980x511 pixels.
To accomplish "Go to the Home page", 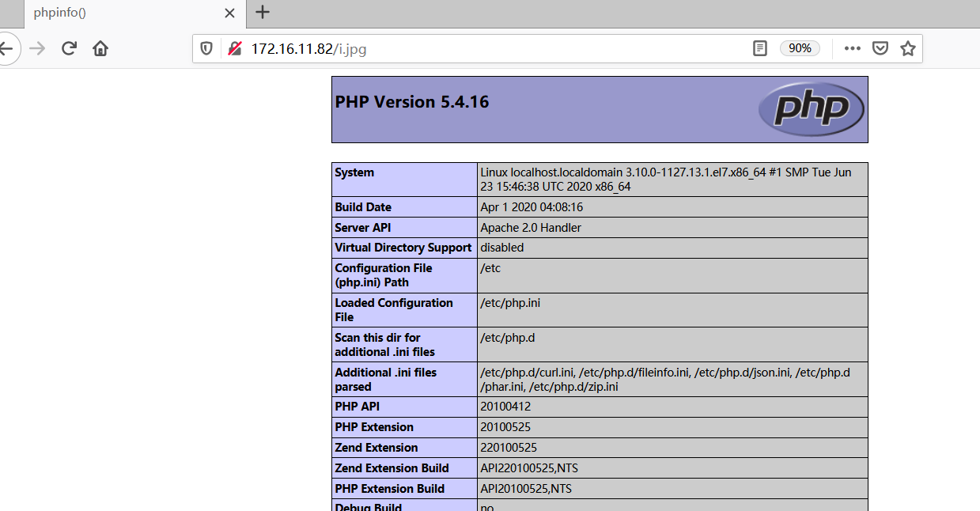I will [x=100, y=48].
